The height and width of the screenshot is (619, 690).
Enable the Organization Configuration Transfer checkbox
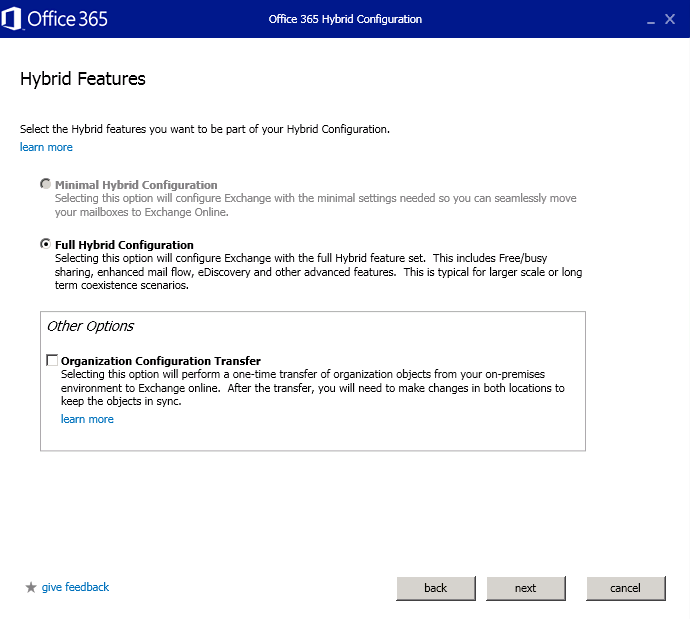point(52,360)
